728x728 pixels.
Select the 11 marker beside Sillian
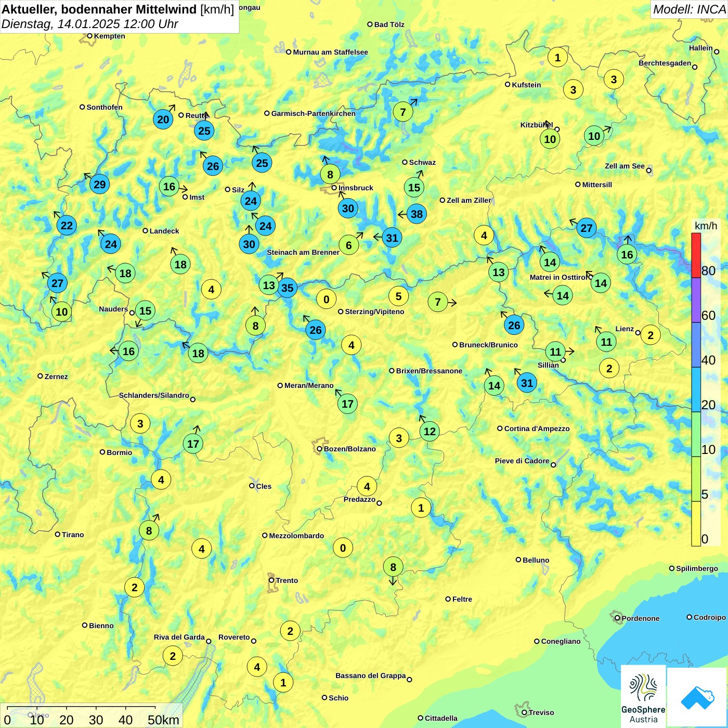click(555, 352)
